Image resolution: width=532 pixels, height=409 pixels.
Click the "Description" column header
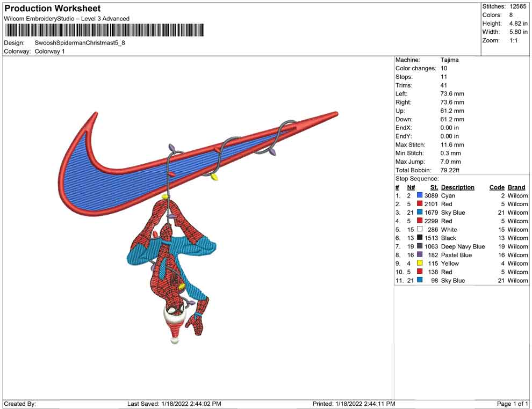458,187
